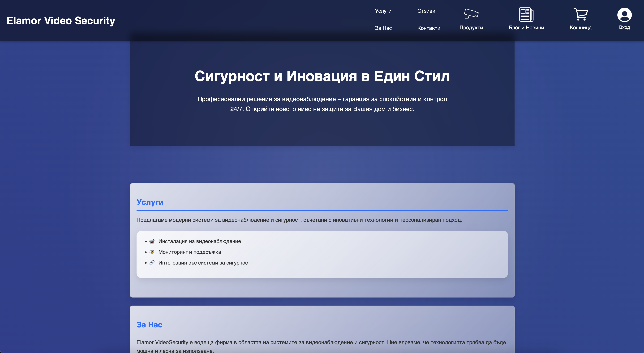Click the Кошница text label
This screenshot has width=644, height=353.
[580, 27]
